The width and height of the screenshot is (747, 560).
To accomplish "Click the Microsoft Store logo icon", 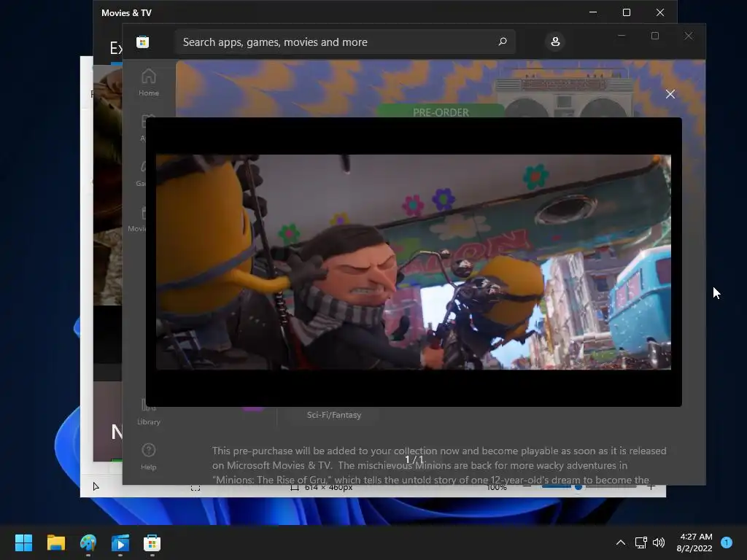I will coord(142,42).
